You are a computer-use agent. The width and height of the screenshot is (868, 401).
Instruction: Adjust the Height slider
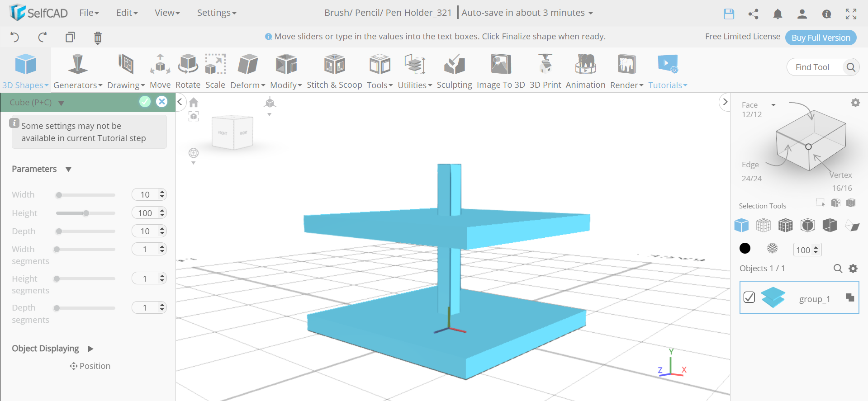pyautogui.click(x=86, y=213)
